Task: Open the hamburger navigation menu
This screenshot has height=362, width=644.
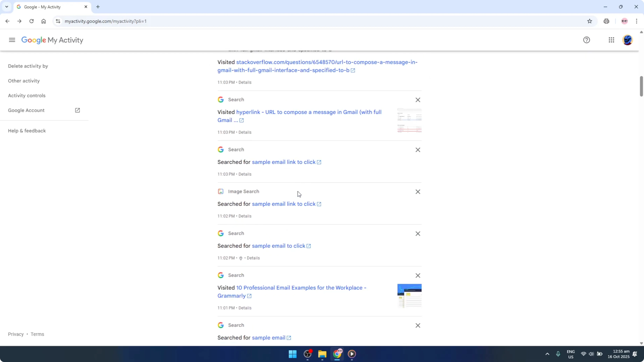Action: point(12,40)
